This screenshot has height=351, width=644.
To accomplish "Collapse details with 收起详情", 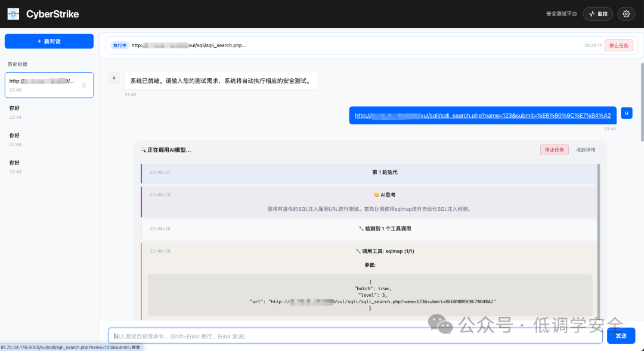I will coord(586,150).
